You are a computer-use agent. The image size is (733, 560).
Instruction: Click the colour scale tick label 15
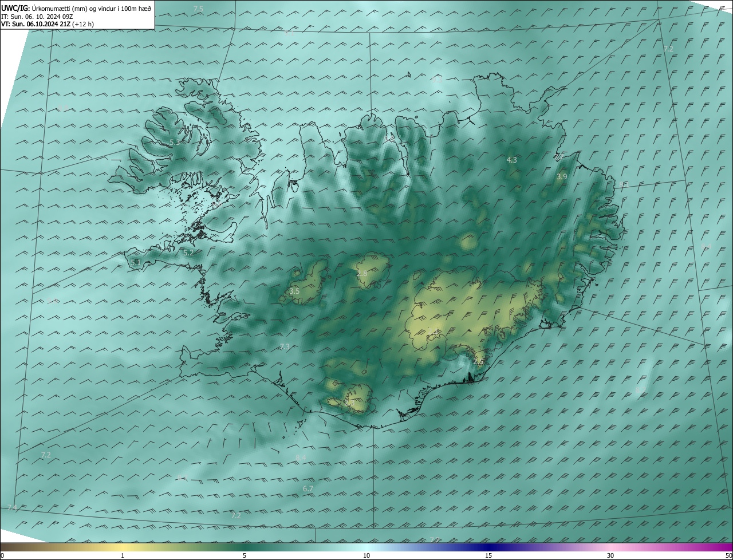coord(488,555)
